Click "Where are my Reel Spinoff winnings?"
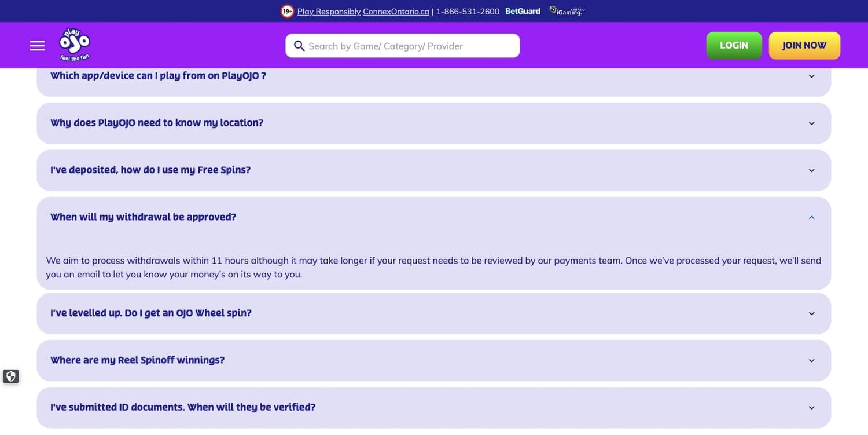The image size is (868, 435). 137,360
